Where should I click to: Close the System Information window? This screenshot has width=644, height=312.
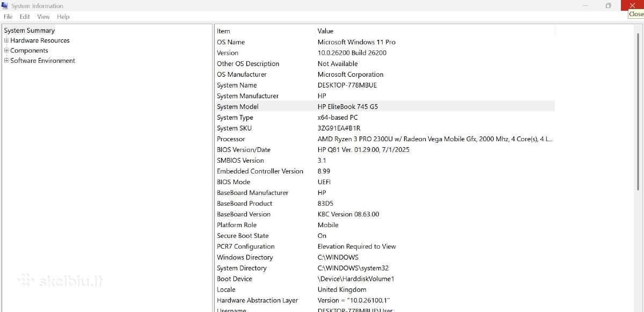coord(632,5)
